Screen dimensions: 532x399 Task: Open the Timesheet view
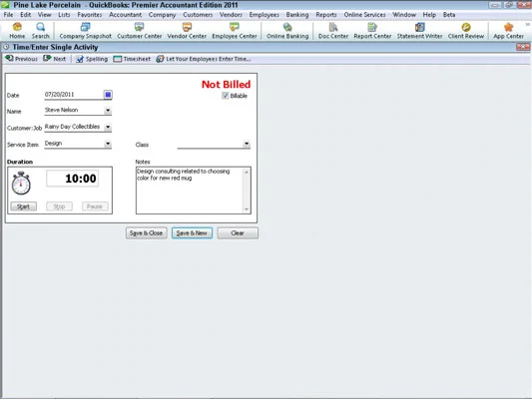(132, 59)
